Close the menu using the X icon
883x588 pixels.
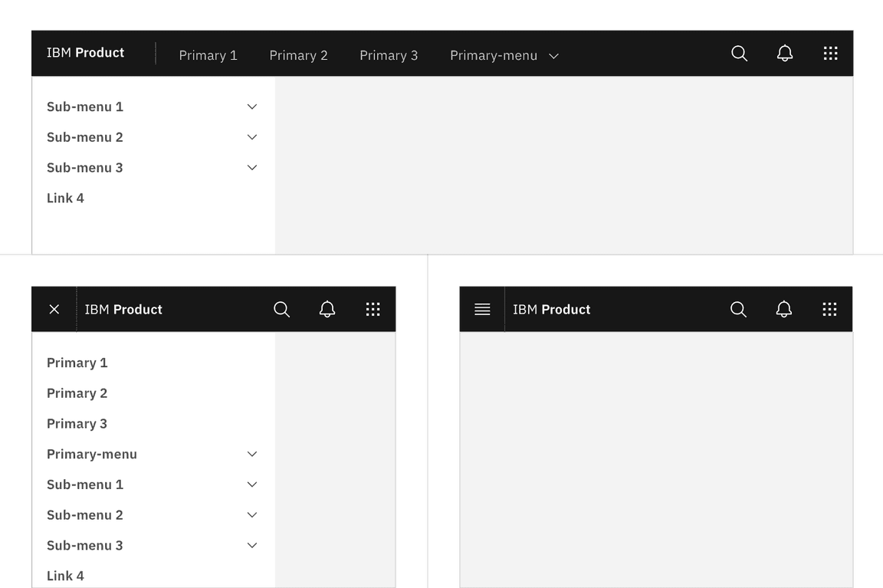click(x=54, y=309)
